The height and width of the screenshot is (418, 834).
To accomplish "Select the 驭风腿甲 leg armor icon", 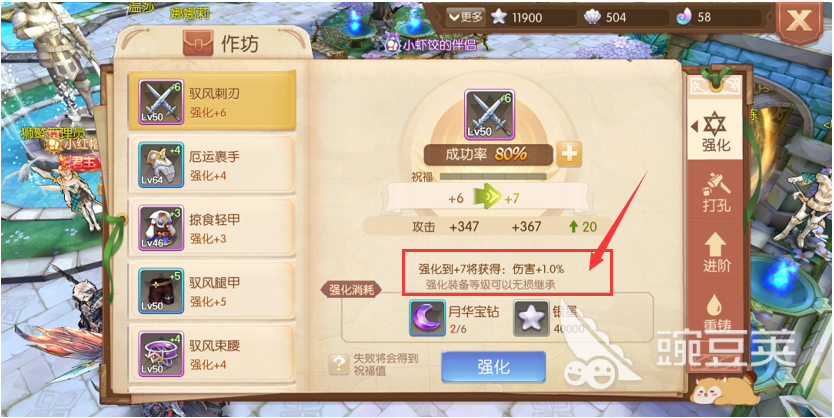I will coord(161,290).
